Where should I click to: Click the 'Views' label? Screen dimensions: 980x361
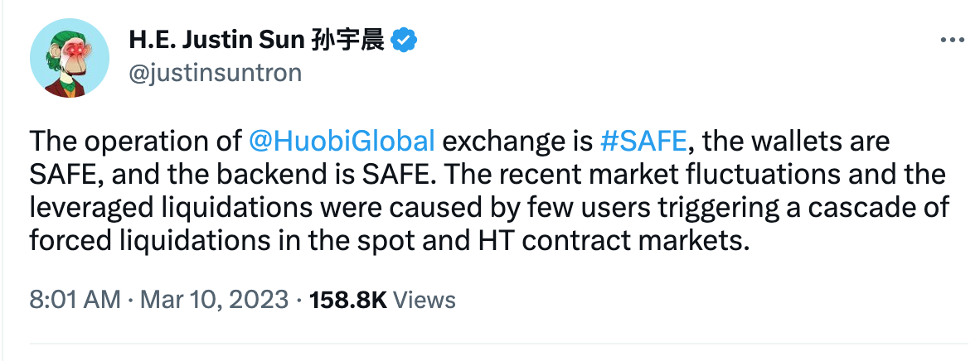point(425,299)
